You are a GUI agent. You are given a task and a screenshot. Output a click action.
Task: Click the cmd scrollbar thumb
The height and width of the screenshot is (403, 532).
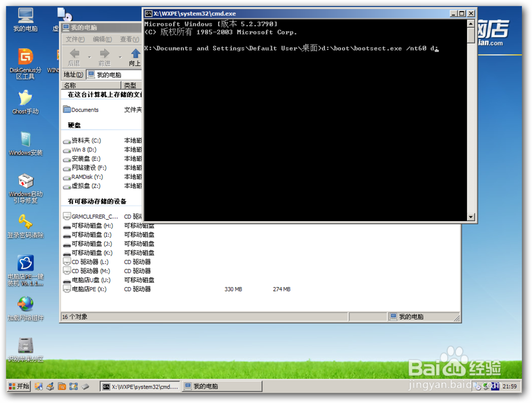[x=471, y=35]
